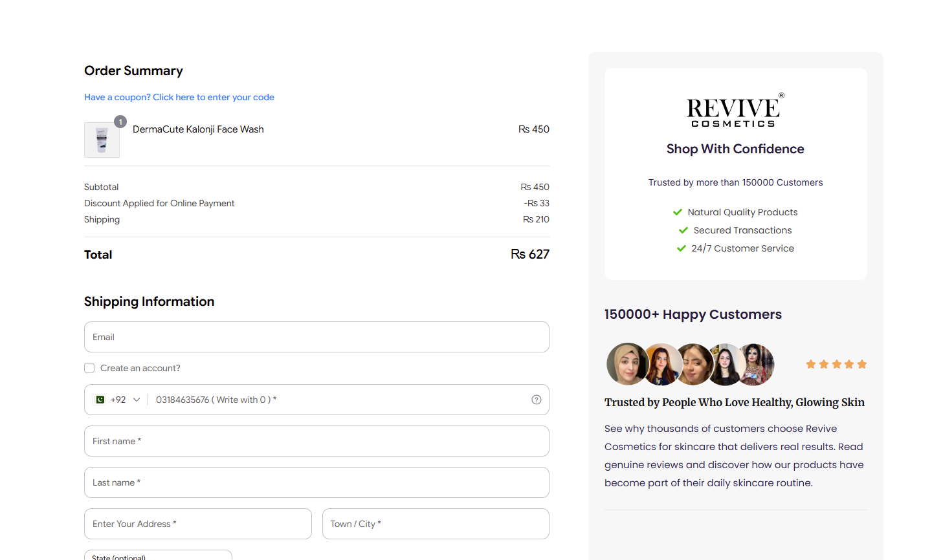Click the 150000+ Happy Customers heading

pyautogui.click(x=693, y=314)
